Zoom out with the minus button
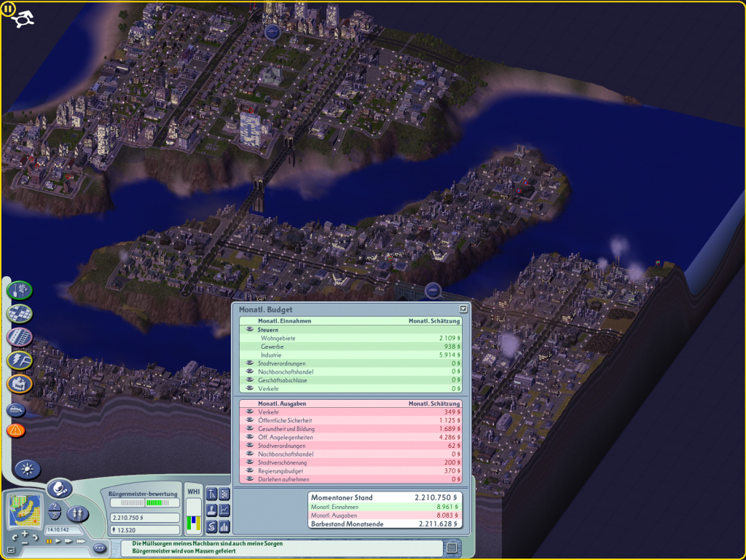The width and height of the screenshot is (746, 560). coord(25,543)
